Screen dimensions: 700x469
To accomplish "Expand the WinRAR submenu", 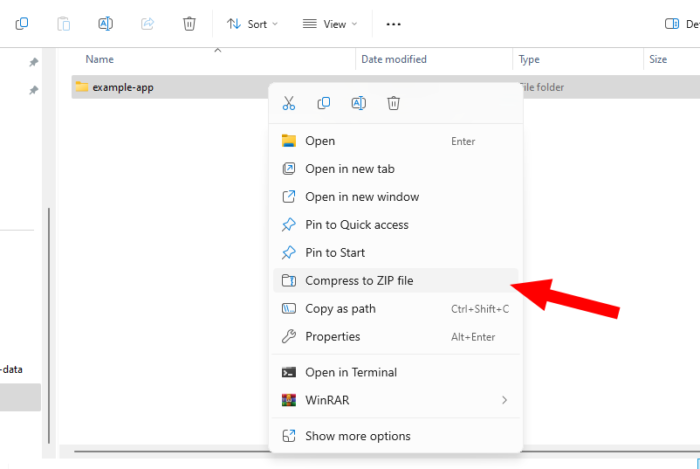I will 396,400.
